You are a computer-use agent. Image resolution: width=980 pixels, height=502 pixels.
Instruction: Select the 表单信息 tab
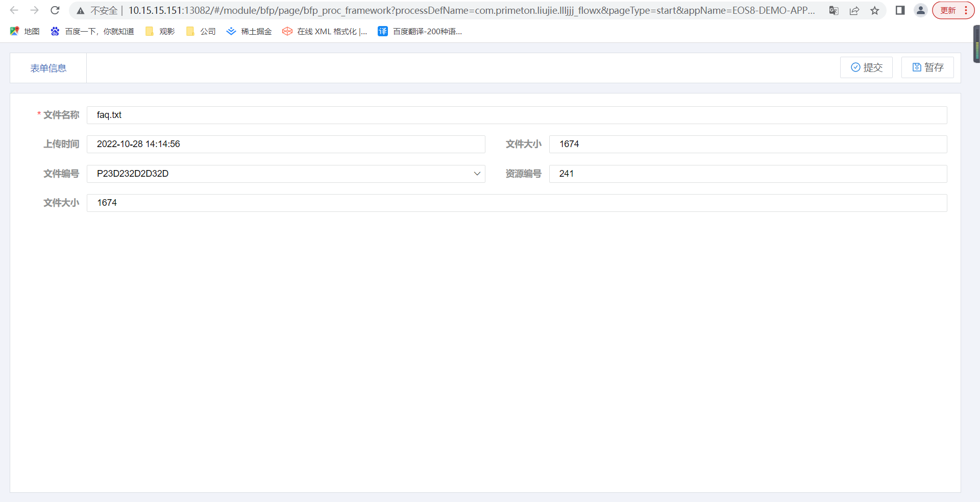48,68
